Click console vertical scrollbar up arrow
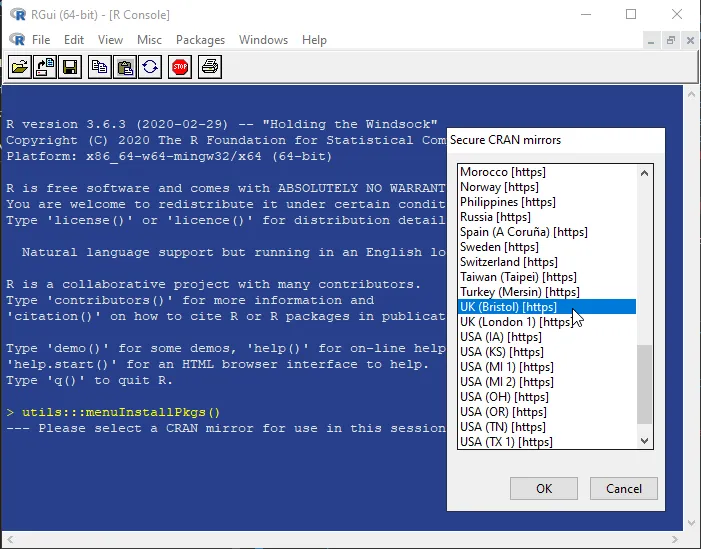The height and width of the screenshot is (549, 701). 691,94
